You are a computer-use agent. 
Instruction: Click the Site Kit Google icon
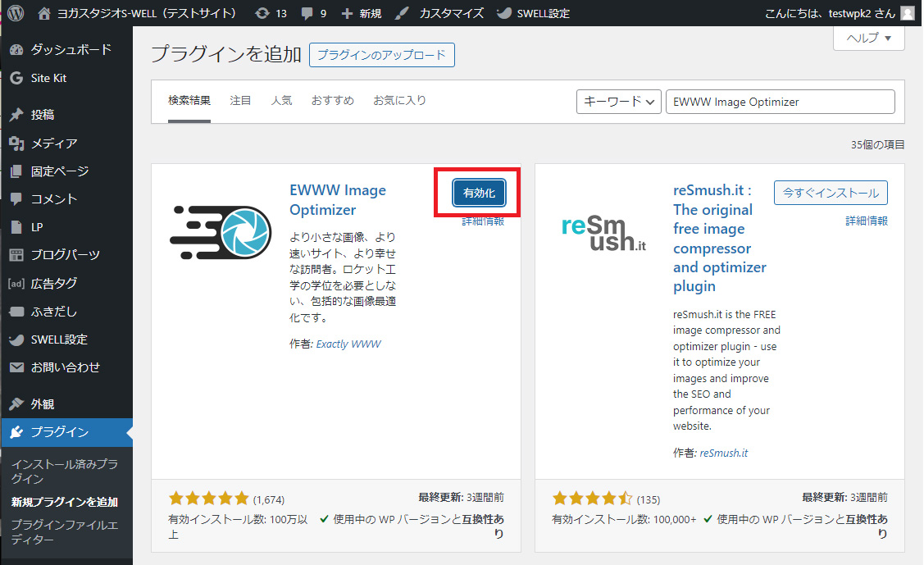click(x=16, y=78)
